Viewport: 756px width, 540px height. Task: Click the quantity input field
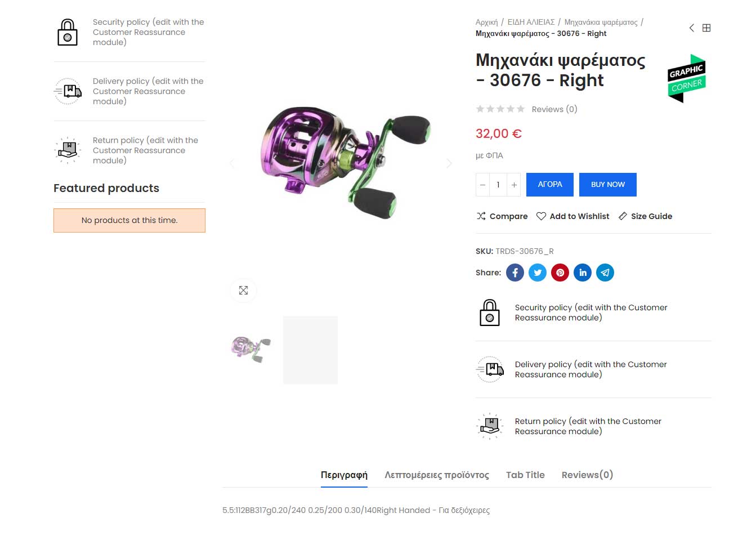(498, 185)
